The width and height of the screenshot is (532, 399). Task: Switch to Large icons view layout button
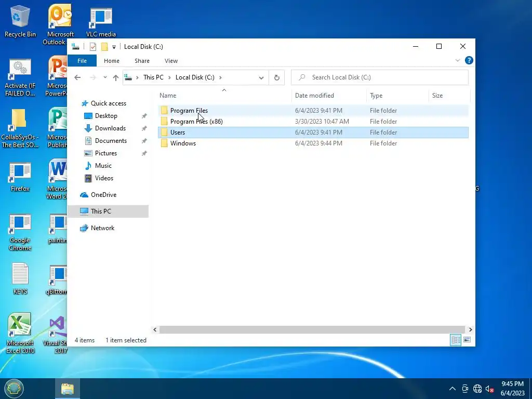pos(467,340)
